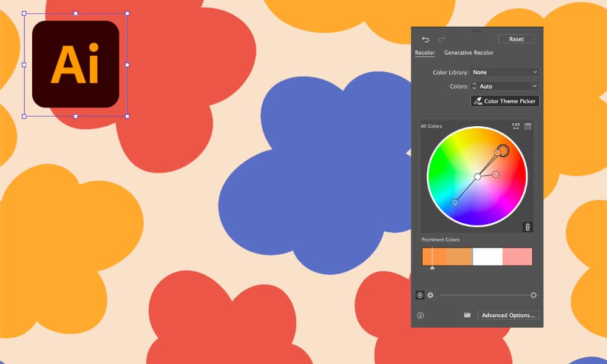Reset the recolor panel changes
607x364 pixels.
[x=517, y=39]
